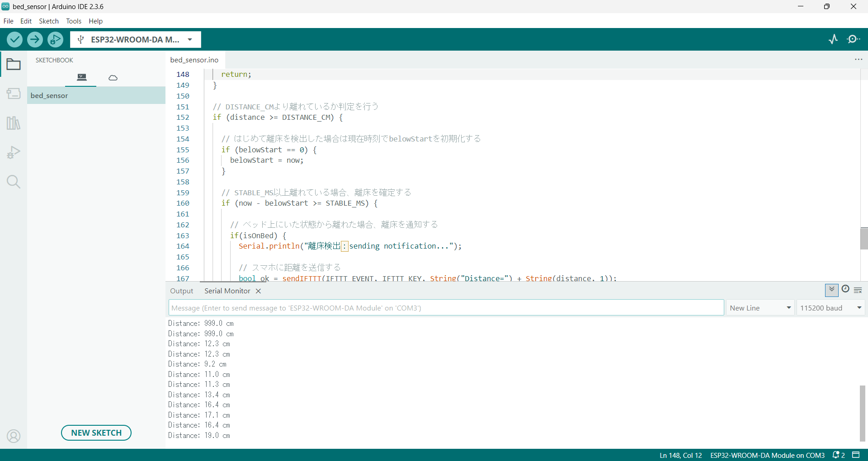Click the NEW SKETCH button
Viewport: 868px width, 461px height.
(96, 433)
